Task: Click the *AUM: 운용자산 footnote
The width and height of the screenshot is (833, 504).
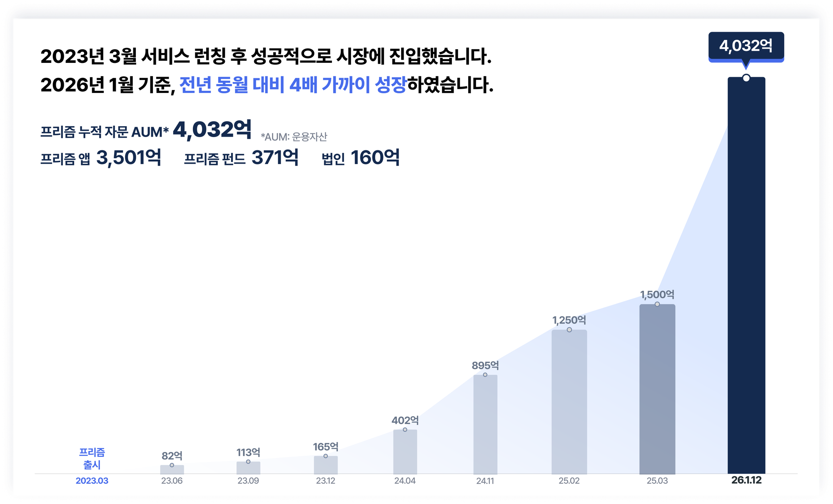Action: tap(294, 137)
